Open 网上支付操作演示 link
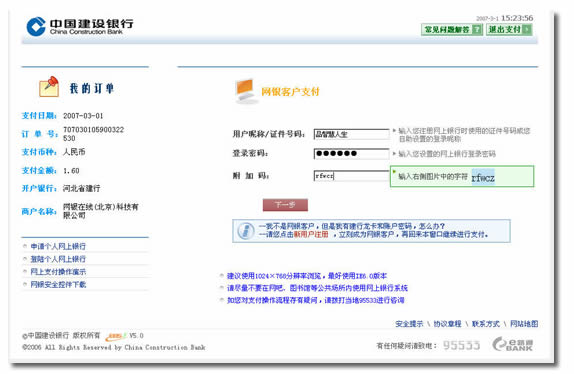The image size is (574, 374). 58,272
